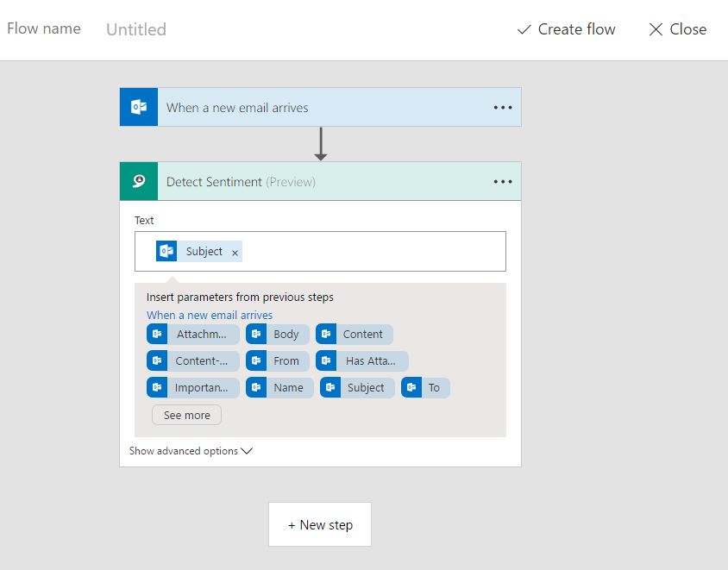Click See more parameters button

click(186, 415)
